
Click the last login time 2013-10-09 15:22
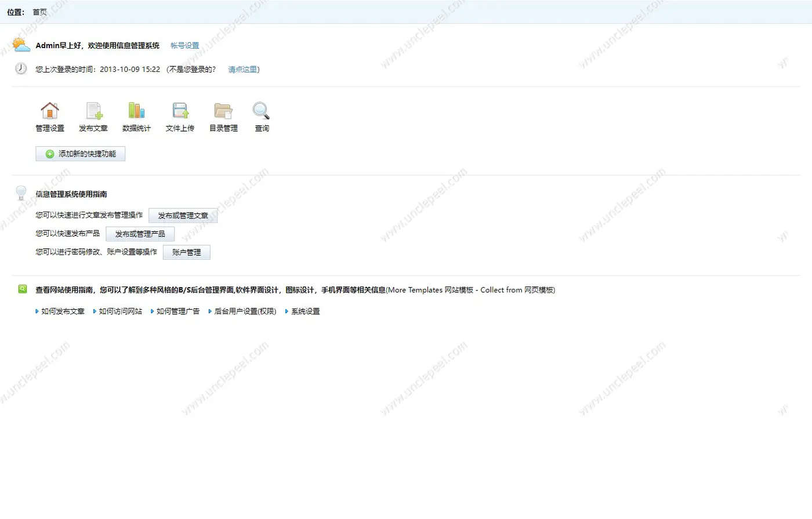(130, 69)
